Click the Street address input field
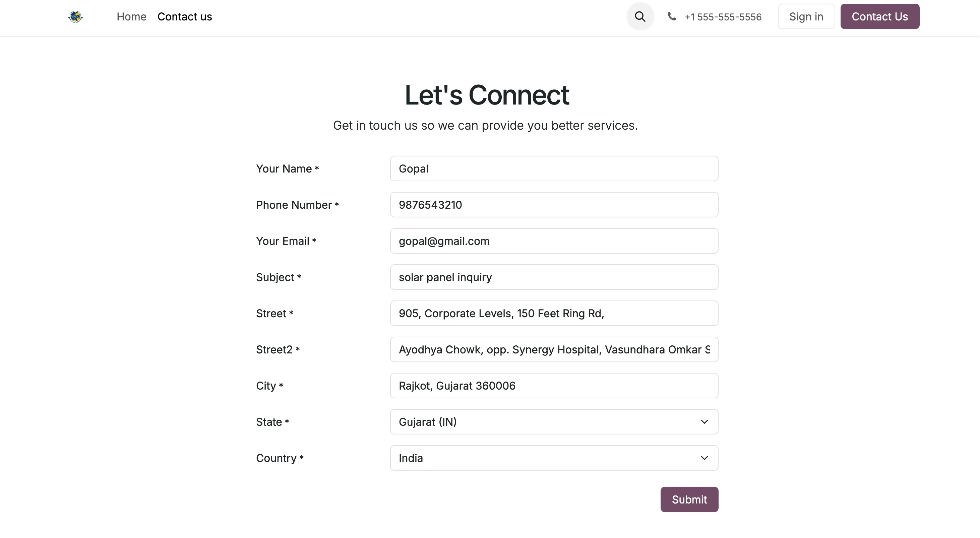Viewport: 980px width, 538px height. (554, 313)
